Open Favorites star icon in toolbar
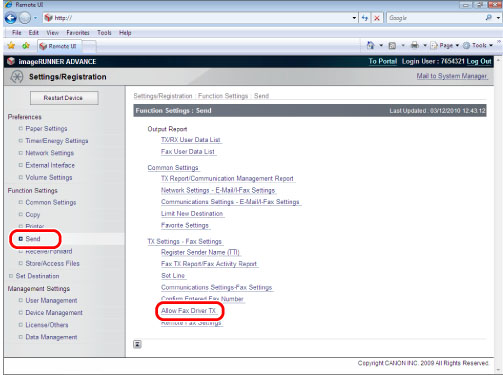The image size is (503, 375). pos(11,46)
